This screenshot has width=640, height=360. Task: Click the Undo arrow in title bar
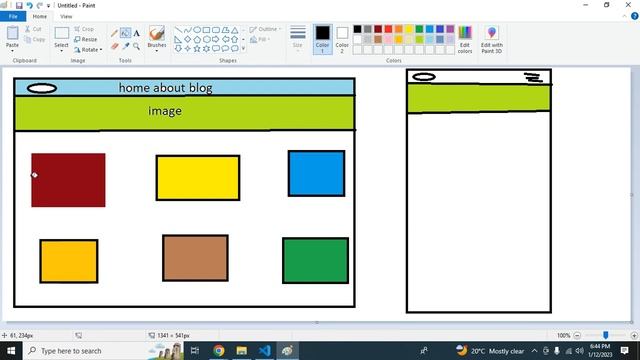coord(29,5)
